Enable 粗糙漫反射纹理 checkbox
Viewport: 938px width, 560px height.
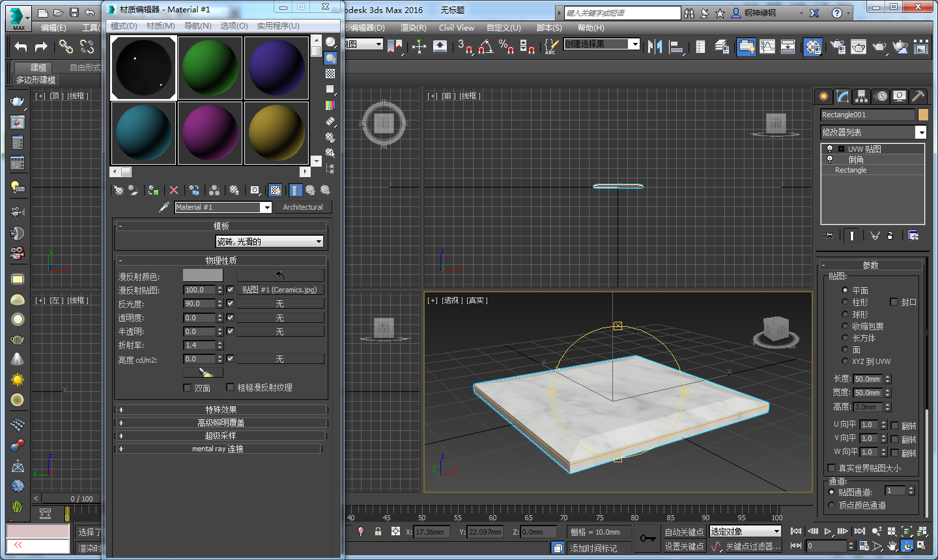click(x=230, y=387)
